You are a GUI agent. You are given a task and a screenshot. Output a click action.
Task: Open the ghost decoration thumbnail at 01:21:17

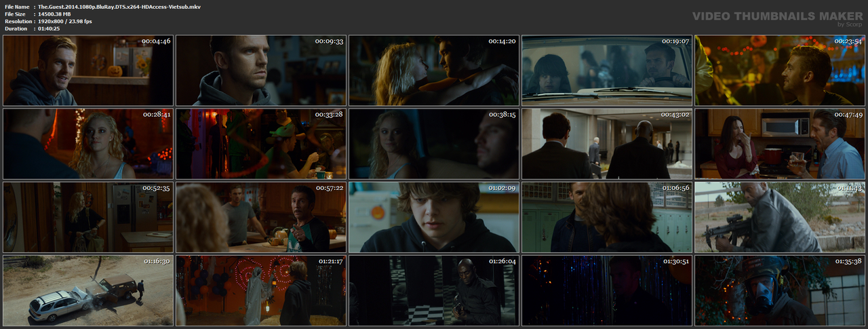pos(261,290)
